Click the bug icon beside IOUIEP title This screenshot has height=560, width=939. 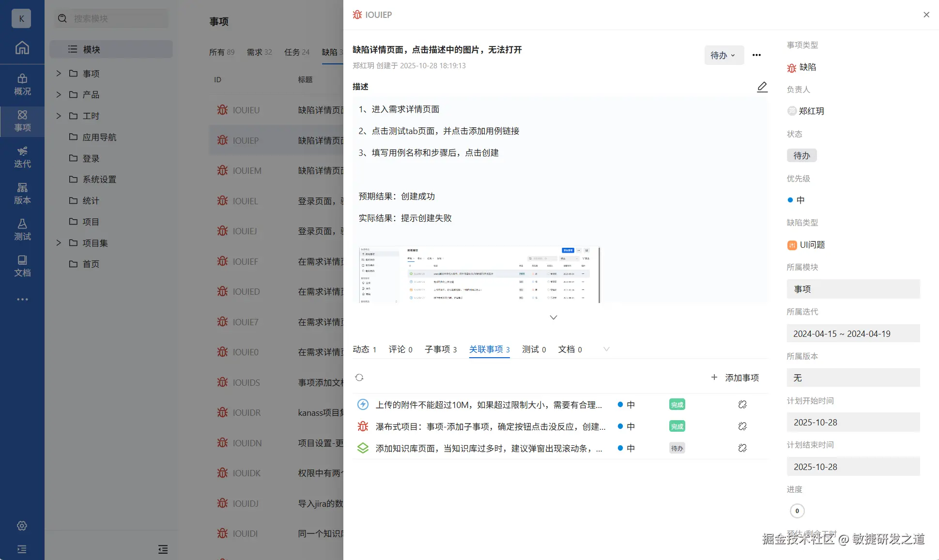click(x=357, y=15)
